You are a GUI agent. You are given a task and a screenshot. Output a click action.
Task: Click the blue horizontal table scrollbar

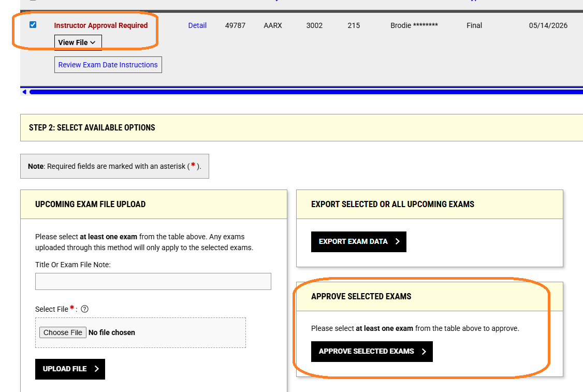[306, 92]
